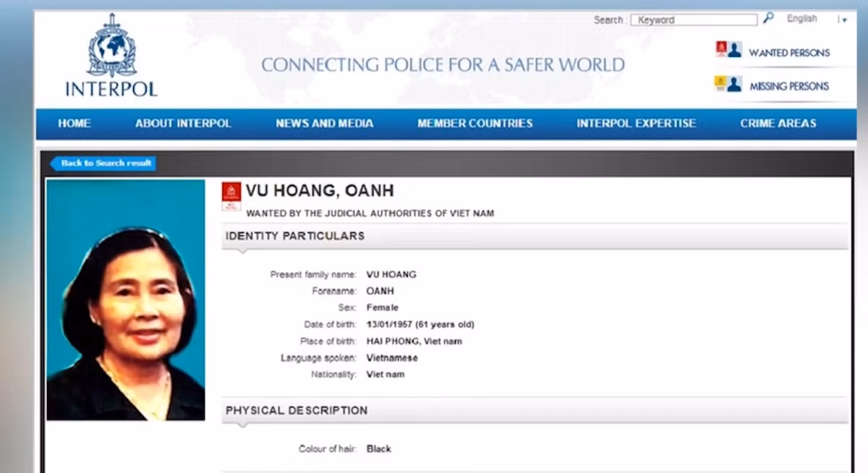Click the yellow Missing Persons notice icon
This screenshot has height=473, width=868.
pos(720,83)
